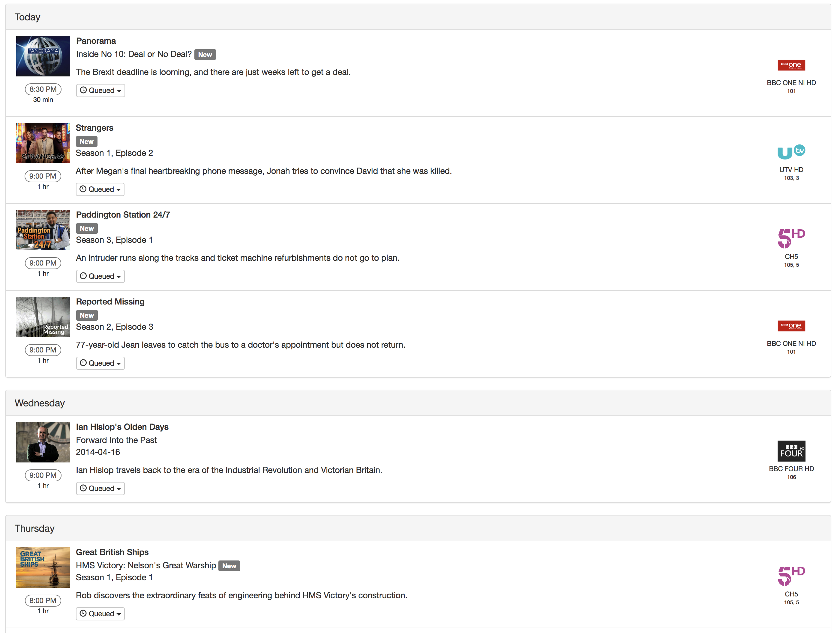This screenshot has width=840, height=633.
Task: Open the Ian Hislop's Olden Days title
Action: coord(122,427)
